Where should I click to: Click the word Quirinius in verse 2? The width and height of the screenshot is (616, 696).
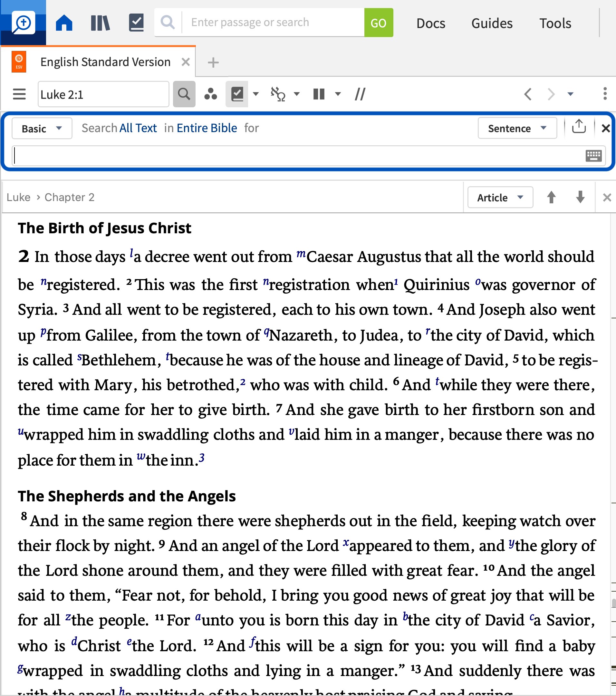point(436,285)
